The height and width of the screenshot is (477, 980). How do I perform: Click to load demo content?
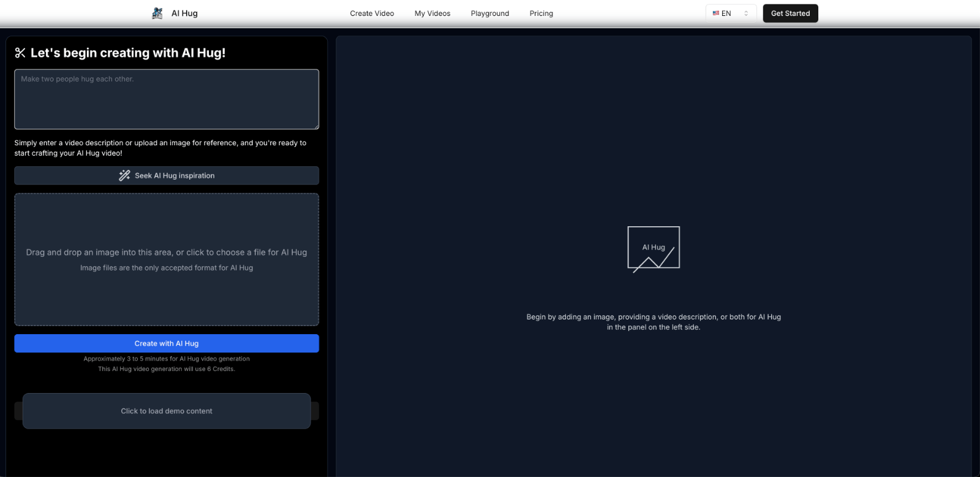tap(167, 411)
